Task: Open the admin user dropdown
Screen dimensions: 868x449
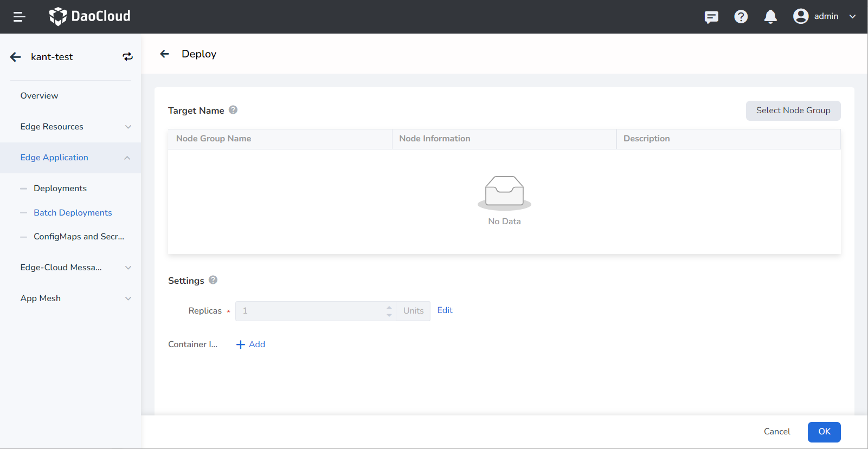Action: pyautogui.click(x=824, y=16)
